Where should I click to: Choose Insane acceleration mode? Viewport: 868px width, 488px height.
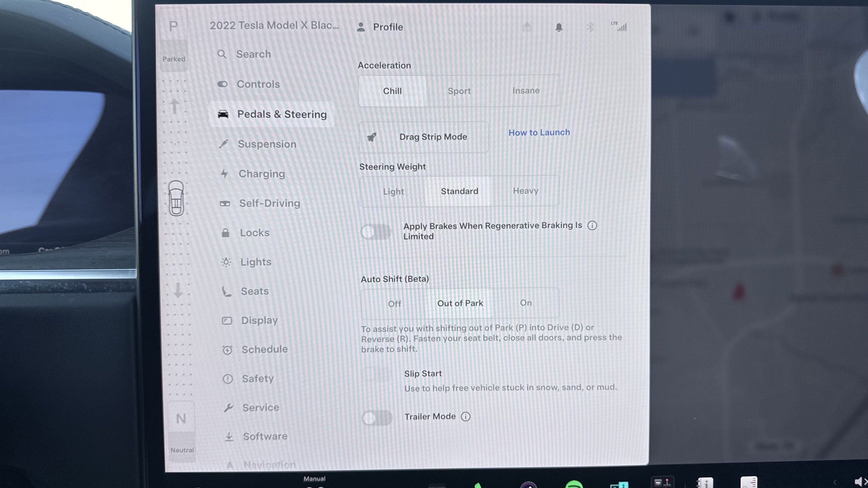tap(526, 91)
